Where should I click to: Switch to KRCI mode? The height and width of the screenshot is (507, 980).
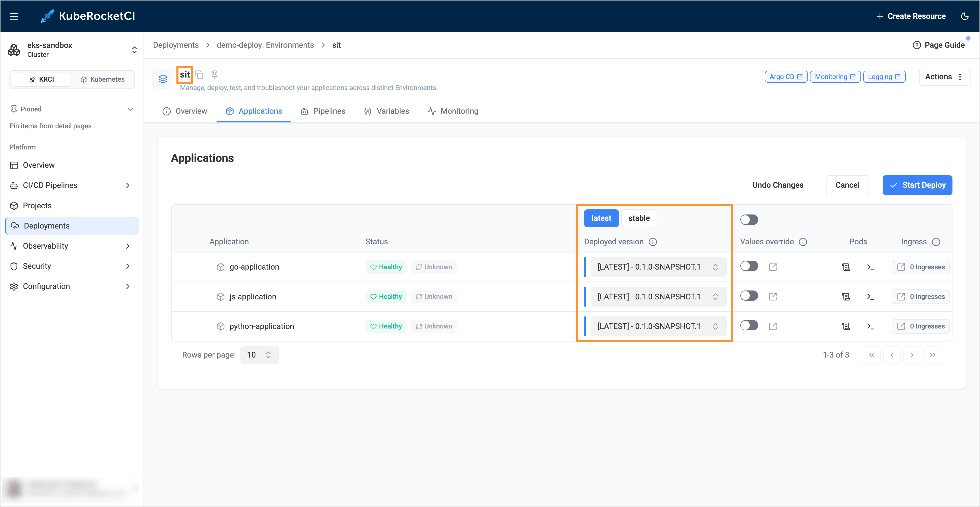pyautogui.click(x=42, y=79)
